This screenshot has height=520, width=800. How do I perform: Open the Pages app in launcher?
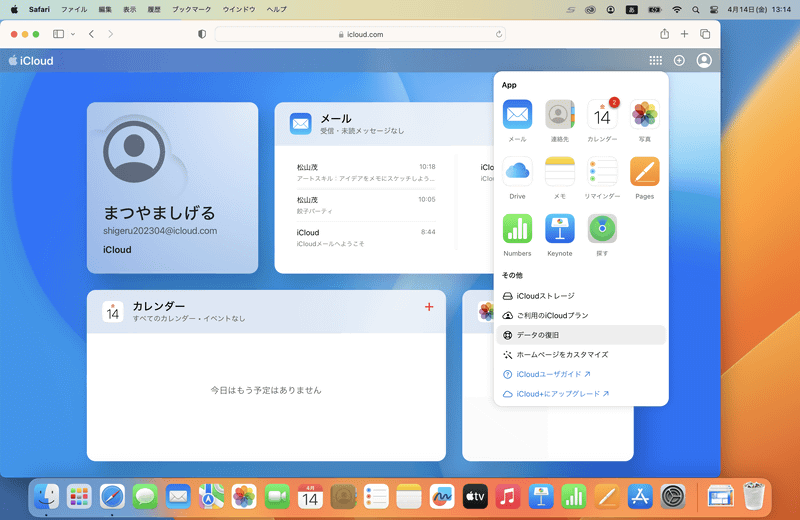pos(644,171)
